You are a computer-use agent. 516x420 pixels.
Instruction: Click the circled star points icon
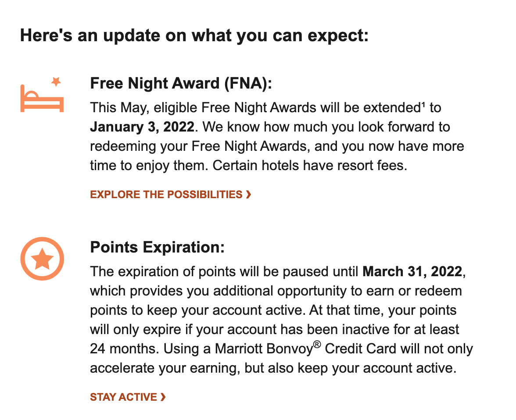42,259
